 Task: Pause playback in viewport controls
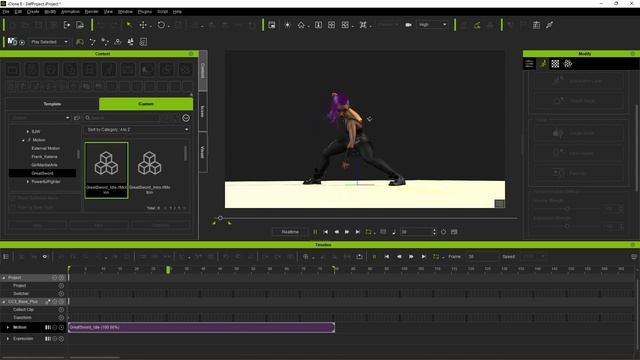(315, 232)
